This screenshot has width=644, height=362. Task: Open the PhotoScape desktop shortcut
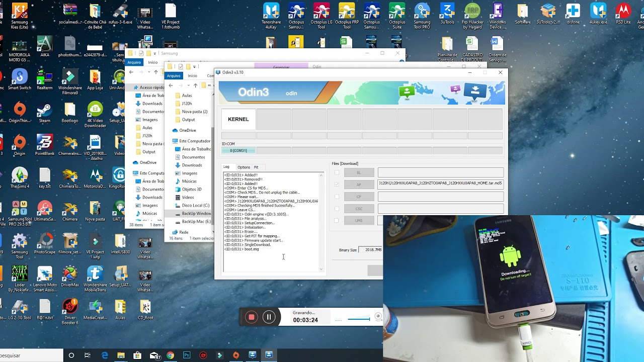point(45,244)
